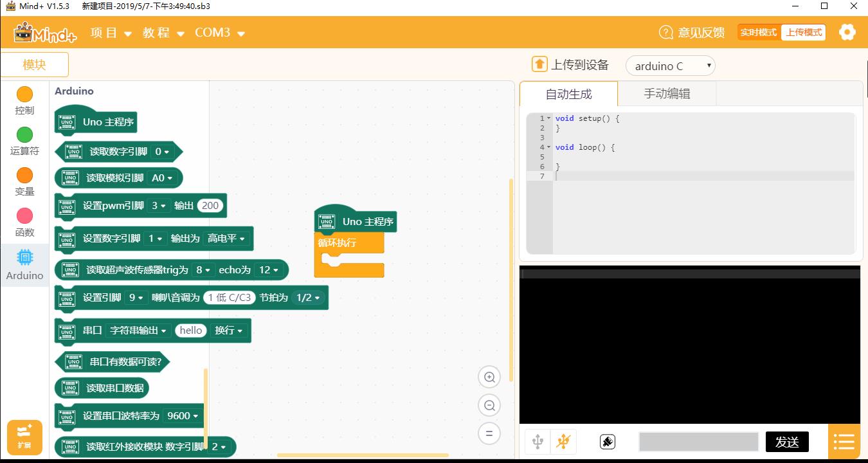Edit tone value 1 低 C/C3
This screenshot has width=868, height=463.
coord(230,298)
